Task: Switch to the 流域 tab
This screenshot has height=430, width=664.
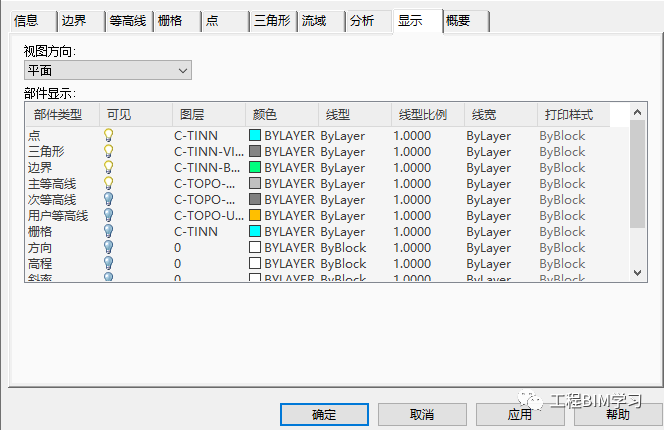Action: pyautogui.click(x=321, y=21)
